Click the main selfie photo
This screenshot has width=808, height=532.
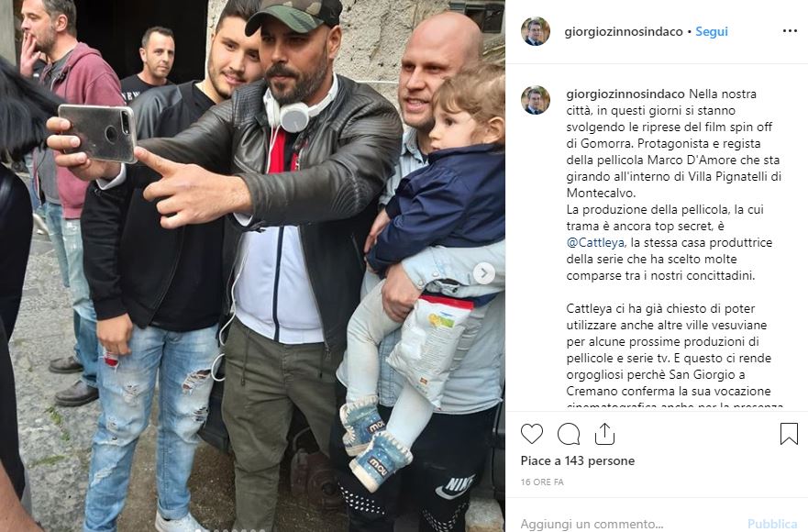[252, 266]
